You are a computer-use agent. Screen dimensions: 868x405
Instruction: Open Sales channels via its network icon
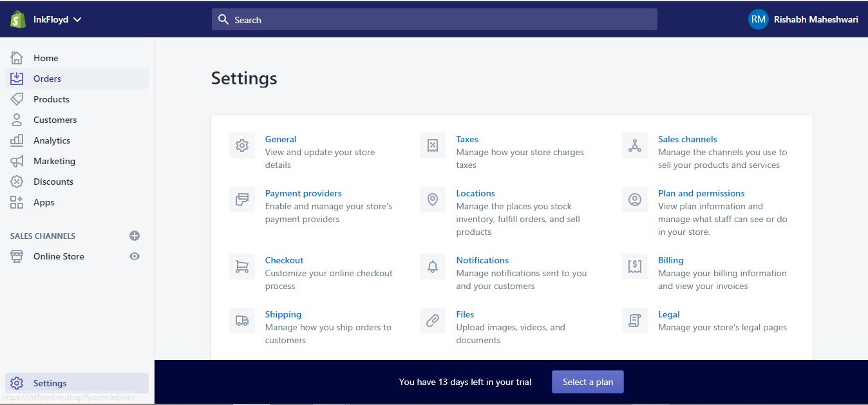point(635,146)
